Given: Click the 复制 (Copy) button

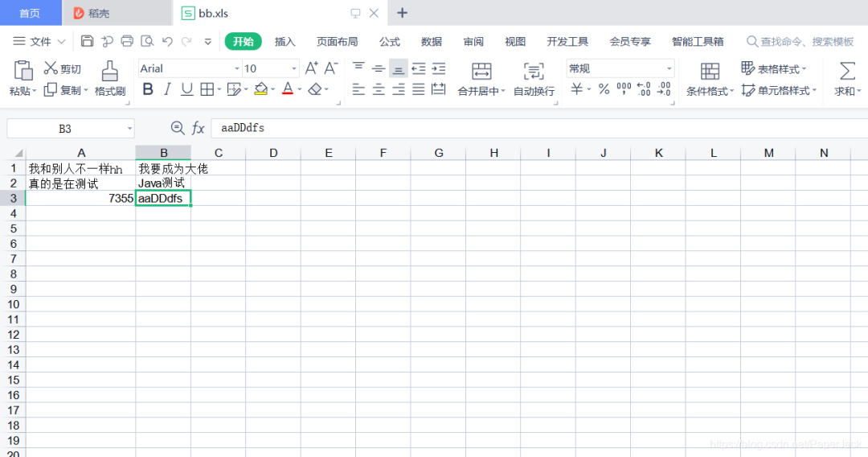Looking at the screenshot, I should pyautogui.click(x=65, y=90).
